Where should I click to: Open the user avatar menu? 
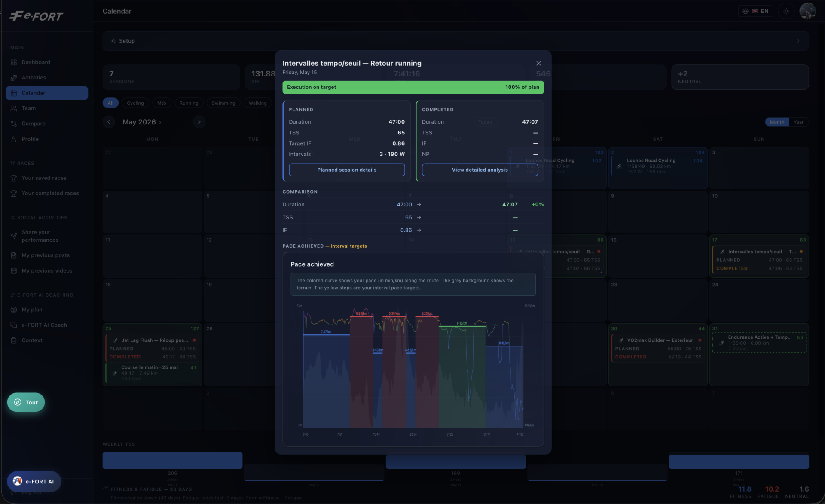pos(807,11)
